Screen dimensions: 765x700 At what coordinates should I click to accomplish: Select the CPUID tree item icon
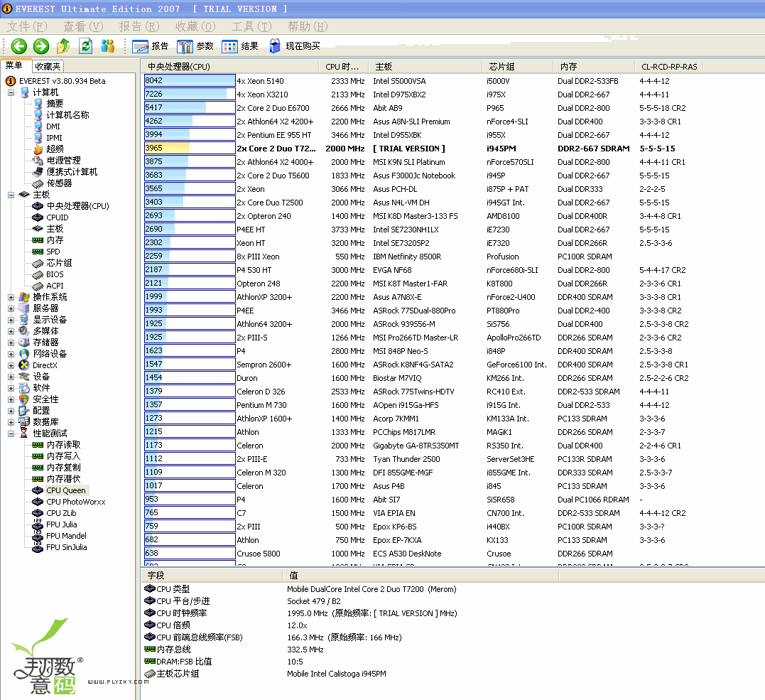point(38,217)
